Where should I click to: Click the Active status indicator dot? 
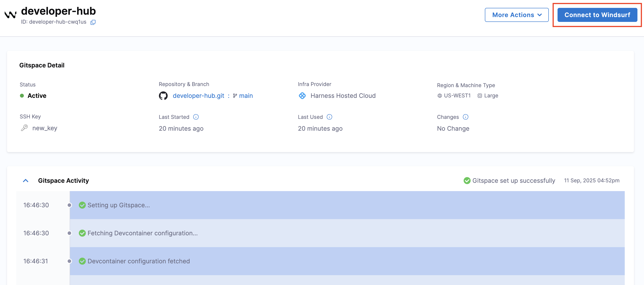point(22,96)
